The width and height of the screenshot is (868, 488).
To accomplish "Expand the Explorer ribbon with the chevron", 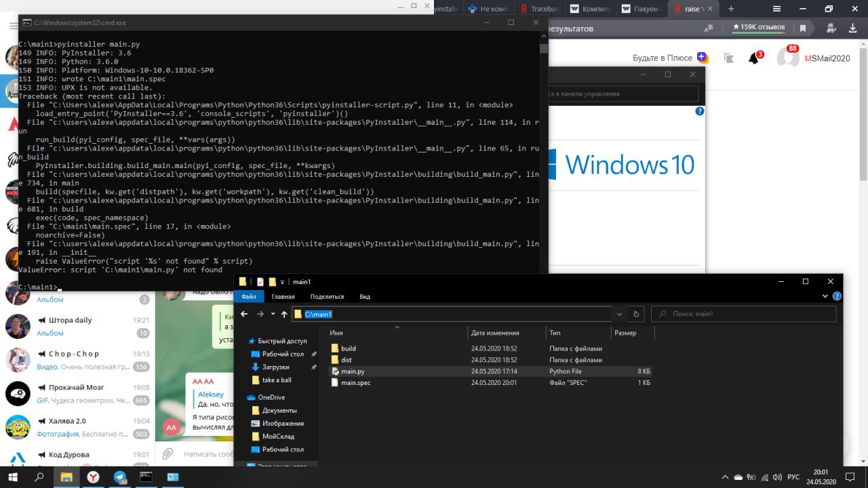I will tap(825, 297).
